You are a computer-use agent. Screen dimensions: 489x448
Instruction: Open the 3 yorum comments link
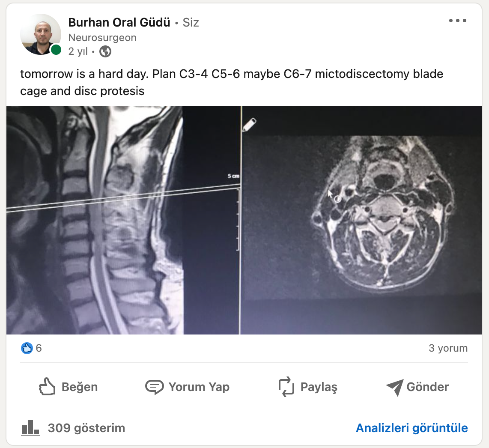tap(448, 348)
